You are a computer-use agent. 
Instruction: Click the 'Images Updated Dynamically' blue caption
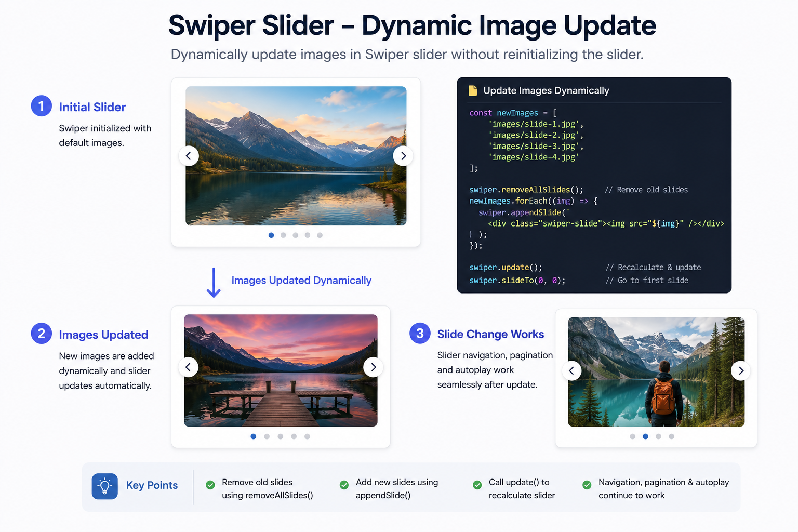pyautogui.click(x=301, y=281)
